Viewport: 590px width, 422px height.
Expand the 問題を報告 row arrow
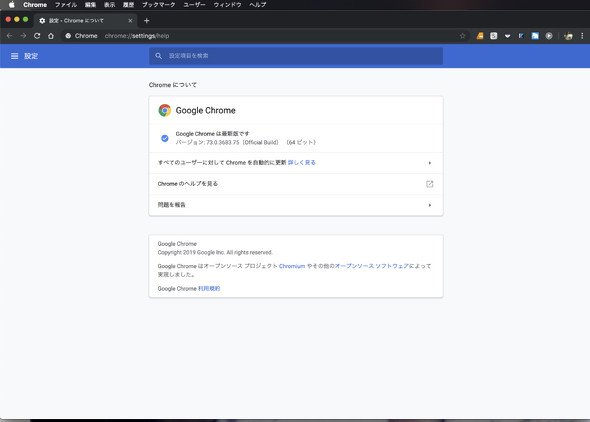coord(430,205)
